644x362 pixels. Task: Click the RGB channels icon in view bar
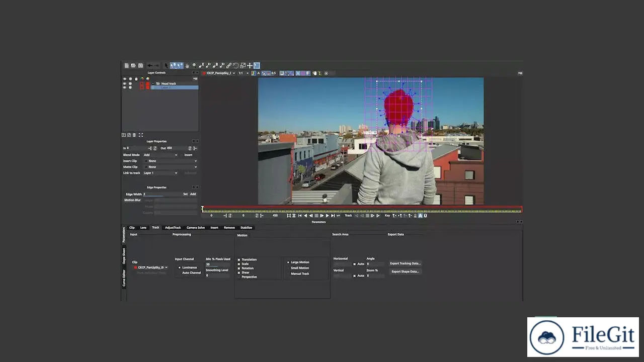[253, 73]
